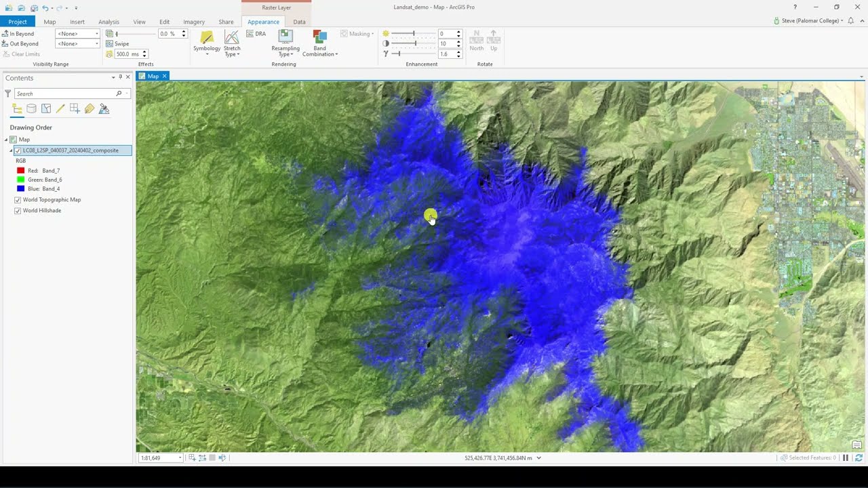The width and height of the screenshot is (868, 488).
Task: Open the map scale 1:81,649 dropdown
Action: tap(180, 458)
